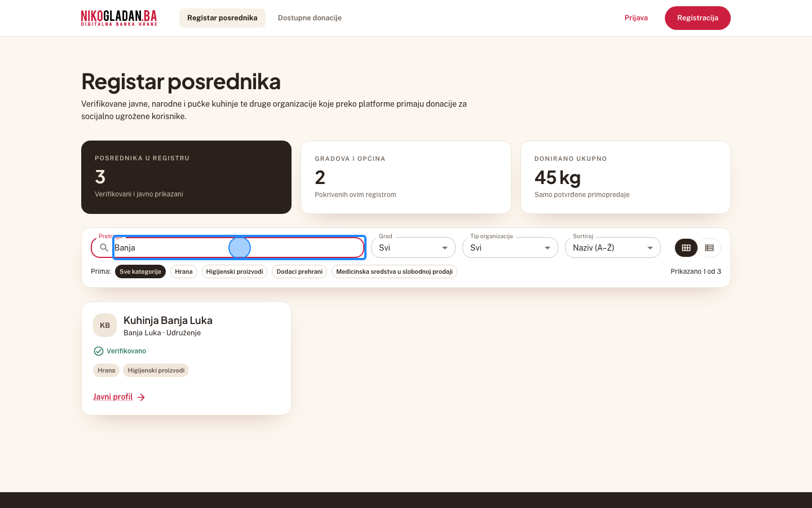Click the green Verifikovano check icon

[x=99, y=351]
